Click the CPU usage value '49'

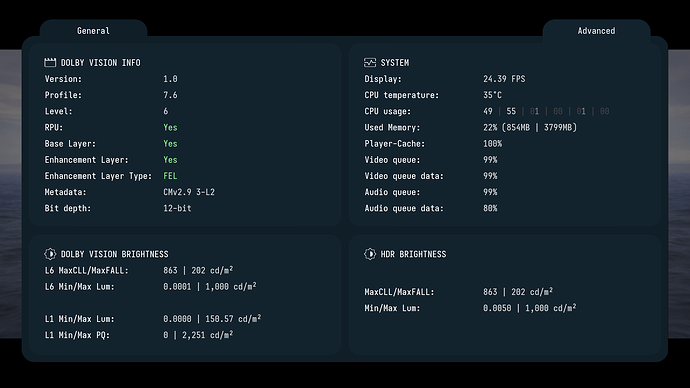click(488, 111)
